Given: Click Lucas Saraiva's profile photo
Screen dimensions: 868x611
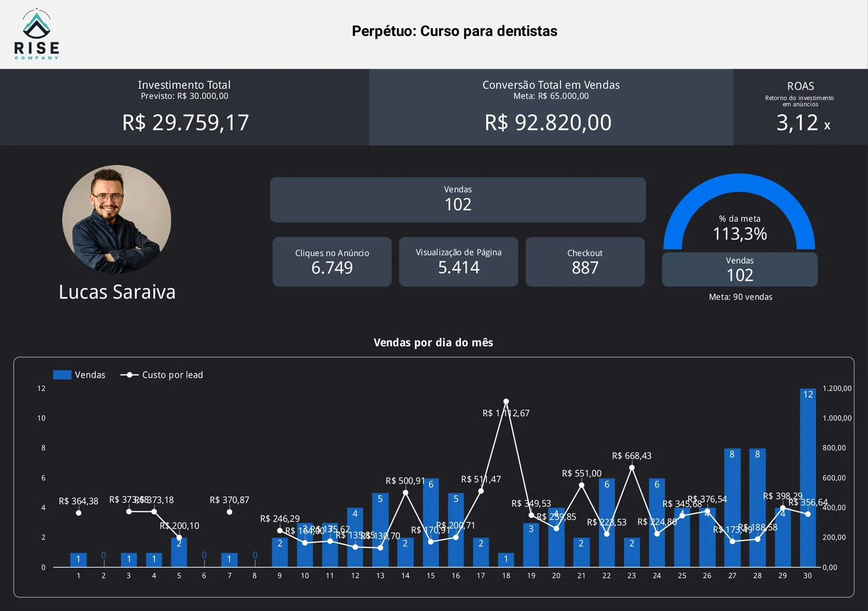Looking at the screenshot, I should [117, 219].
